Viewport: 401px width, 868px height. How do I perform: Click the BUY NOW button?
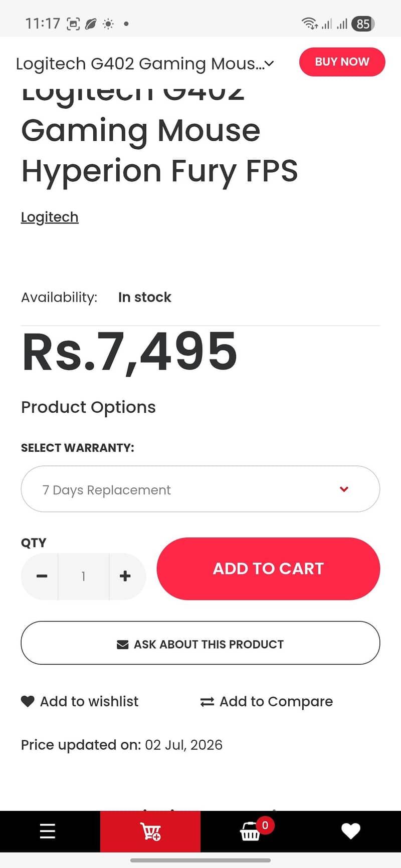tap(342, 62)
